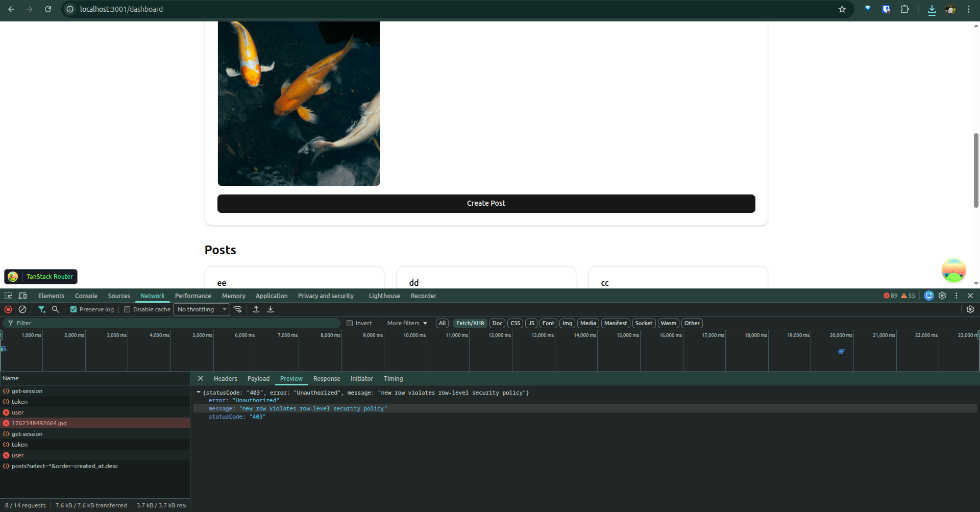980x512 pixels.
Task: Open the Chrome extensions puzzle icon
Action: coord(905,9)
